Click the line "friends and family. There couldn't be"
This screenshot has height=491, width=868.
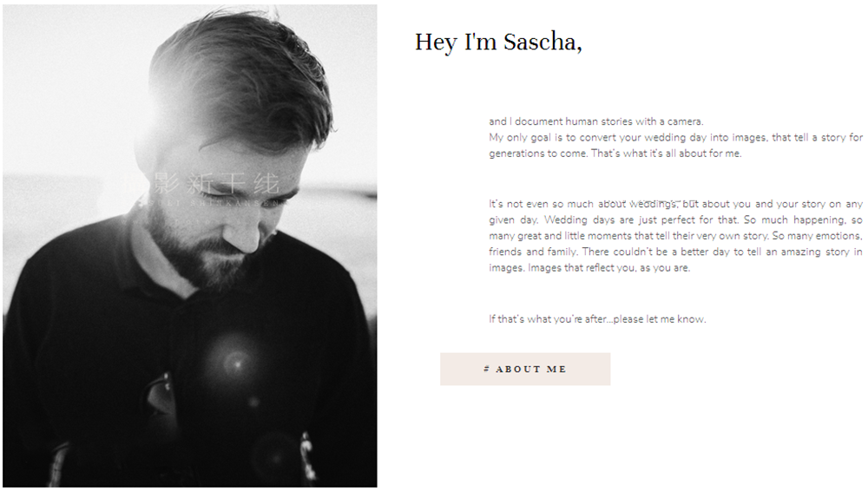click(675, 252)
